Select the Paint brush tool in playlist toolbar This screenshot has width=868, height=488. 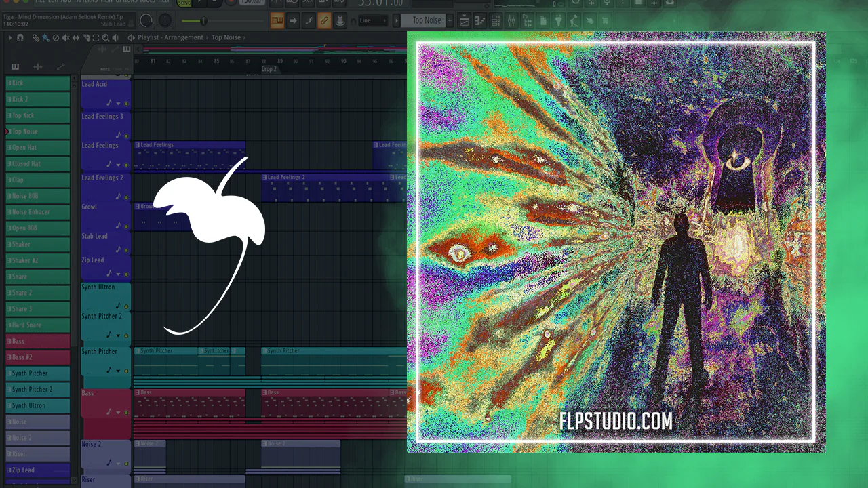pyautogui.click(x=45, y=38)
